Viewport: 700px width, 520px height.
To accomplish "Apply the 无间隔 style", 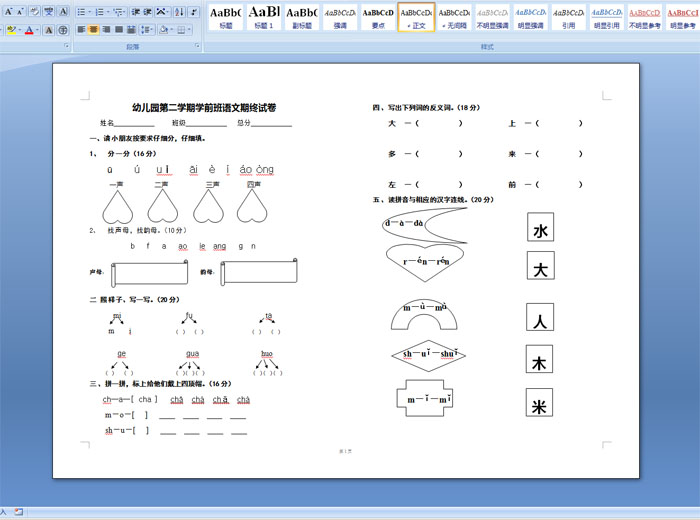I will click(x=454, y=18).
